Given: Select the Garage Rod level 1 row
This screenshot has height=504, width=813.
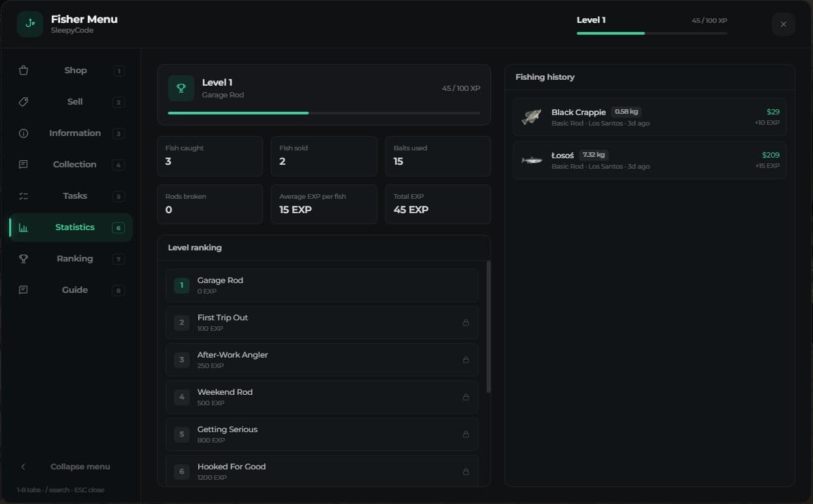Looking at the screenshot, I should tap(322, 285).
